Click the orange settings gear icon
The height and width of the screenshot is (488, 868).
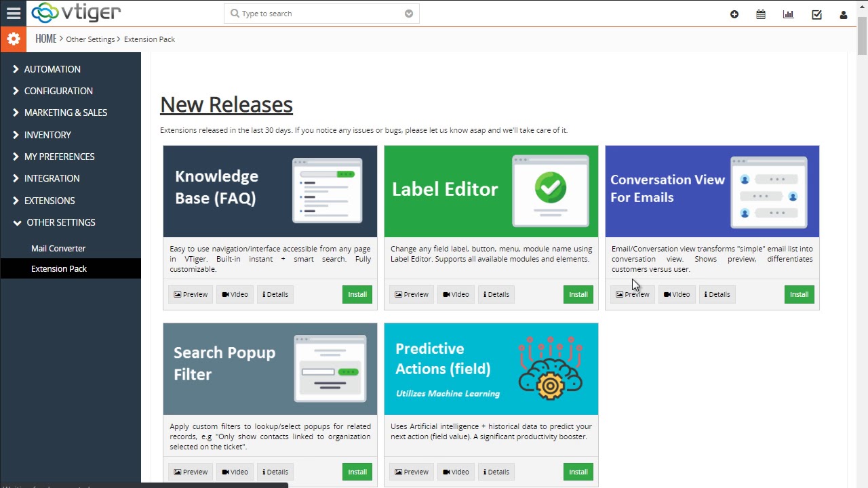(13, 39)
